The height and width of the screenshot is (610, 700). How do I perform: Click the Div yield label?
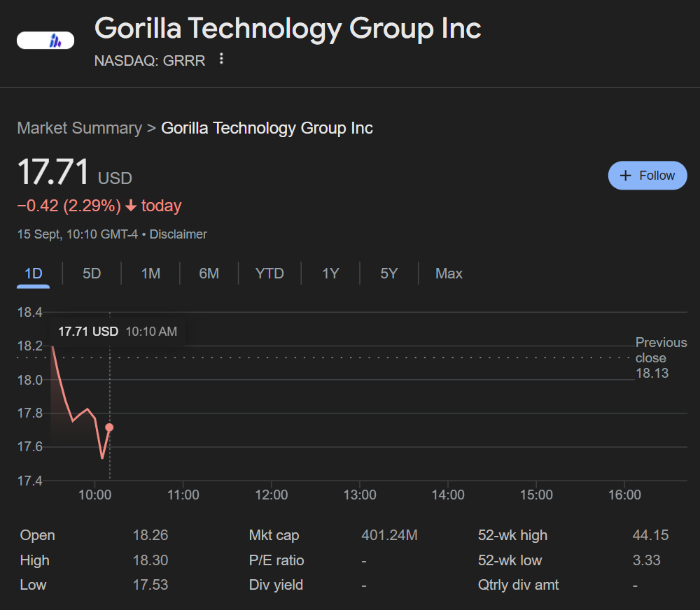click(x=276, y=585)
